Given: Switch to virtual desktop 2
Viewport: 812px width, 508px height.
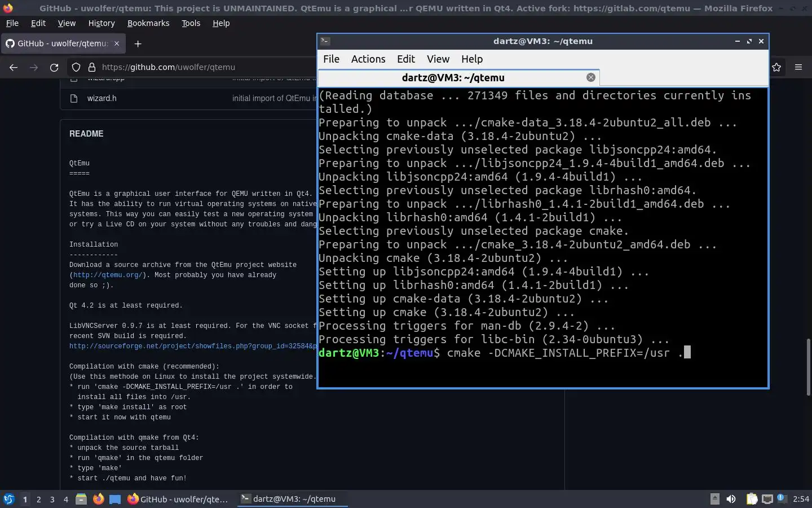Looking at the screenshot, I should 38,499.
